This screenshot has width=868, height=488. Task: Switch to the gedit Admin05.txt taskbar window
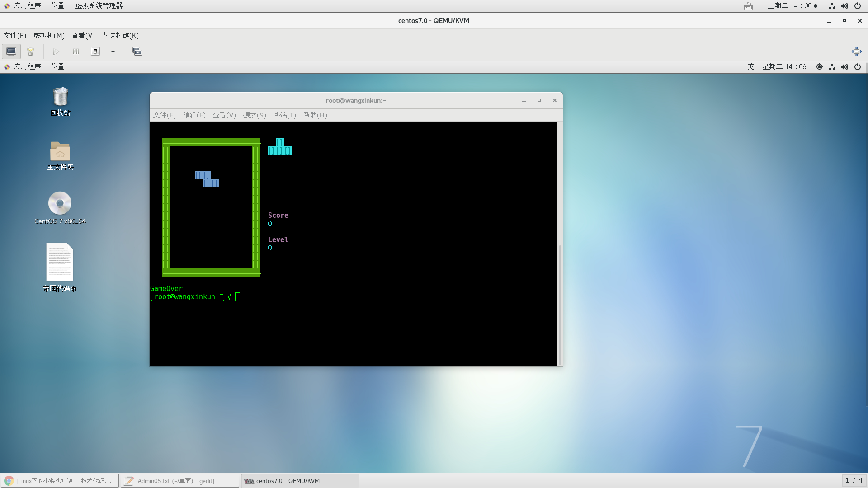tap(180, 480)
